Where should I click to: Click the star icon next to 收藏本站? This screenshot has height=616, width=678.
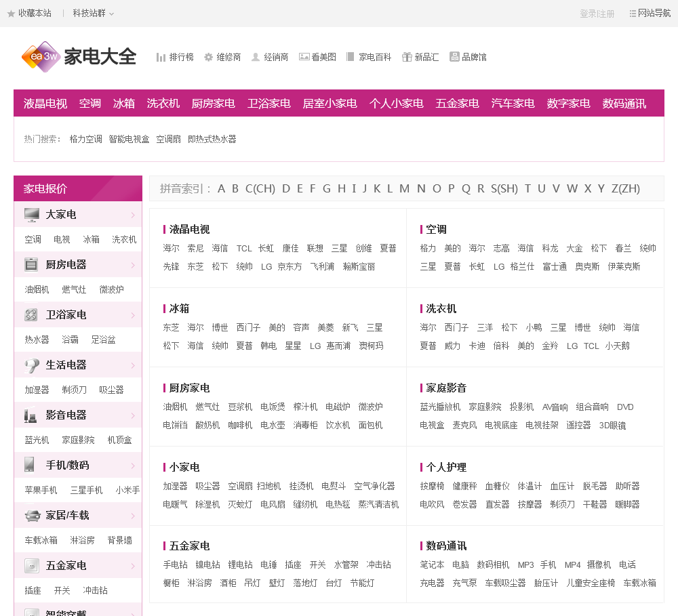pos(12,14)
